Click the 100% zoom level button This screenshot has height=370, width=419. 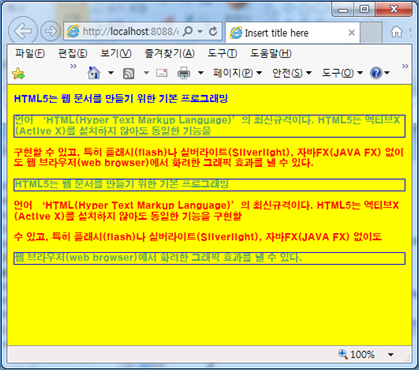(x=356, y=354)
